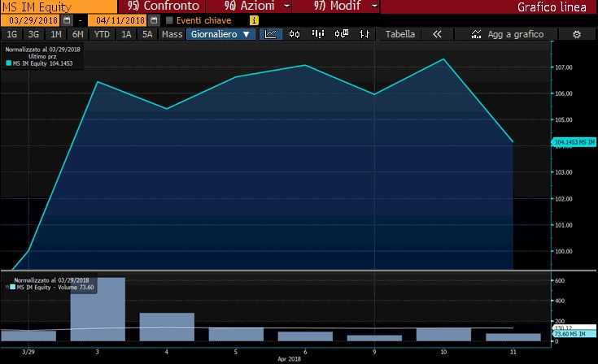Screen dimensions: 598x364
Task: Click the Apr 2018 axis label
Action: (289, 359)
